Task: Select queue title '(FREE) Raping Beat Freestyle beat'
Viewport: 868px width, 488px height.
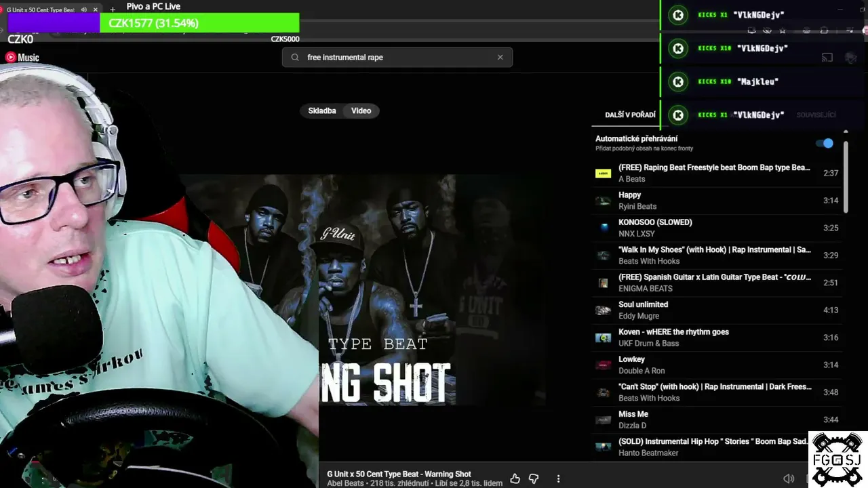Action: (x=714, y=167)
